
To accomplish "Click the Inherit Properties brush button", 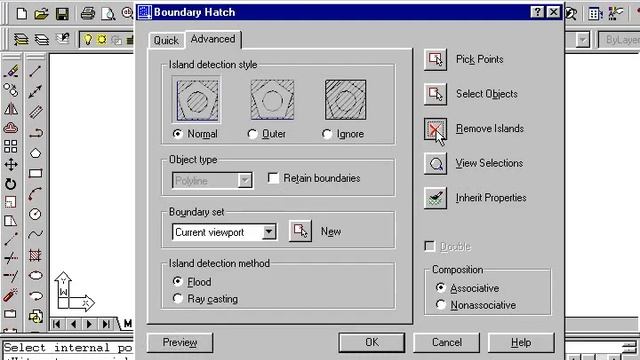I will pos(435,198).
